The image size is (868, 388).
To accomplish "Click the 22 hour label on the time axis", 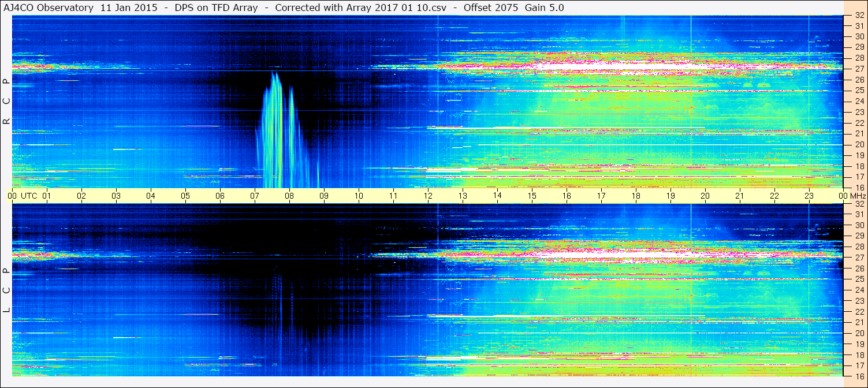I will pos(774,196).
